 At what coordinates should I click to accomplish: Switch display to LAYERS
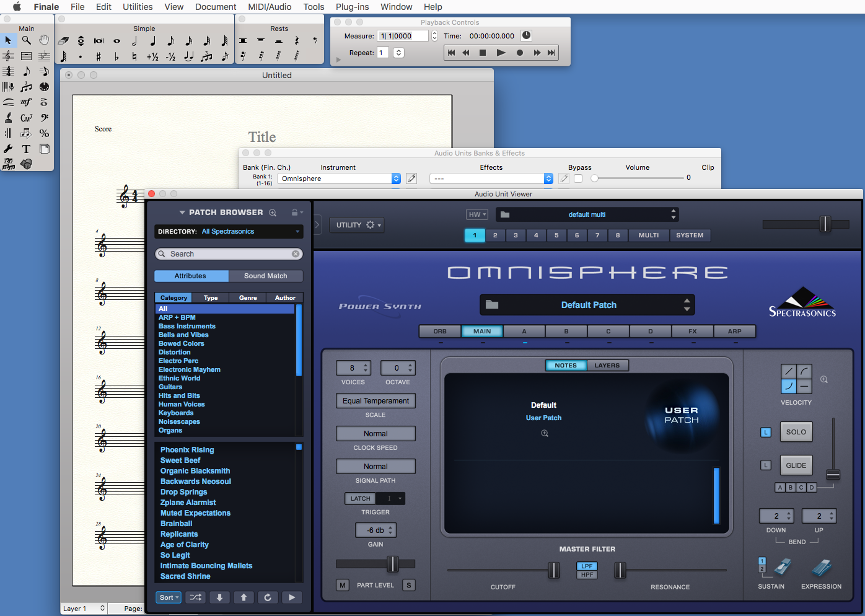point(607,366)
